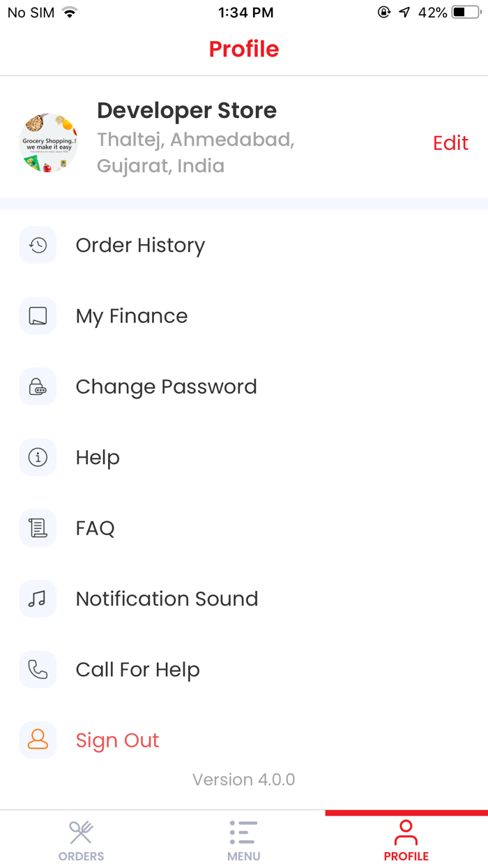Tap the Order History clock icon
Image resolution: width=488 pixels, height=868 pixels.
point(38,245)
